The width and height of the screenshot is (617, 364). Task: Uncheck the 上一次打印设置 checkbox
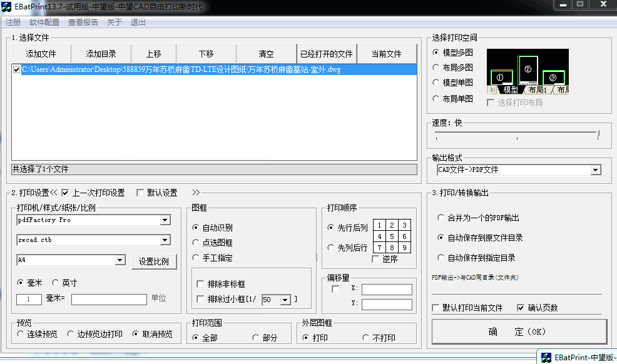[65, 193]
